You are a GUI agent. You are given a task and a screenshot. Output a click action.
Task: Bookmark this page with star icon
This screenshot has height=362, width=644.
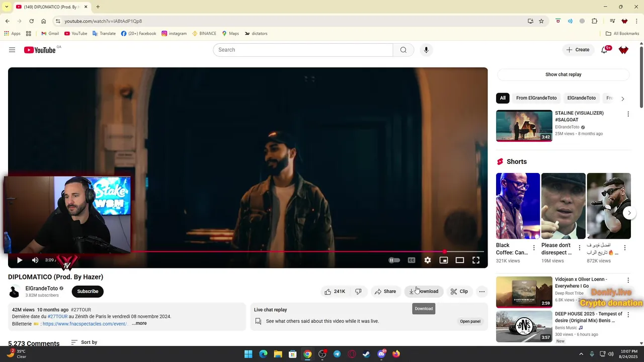pyautogui.click(x=541, y=21)
